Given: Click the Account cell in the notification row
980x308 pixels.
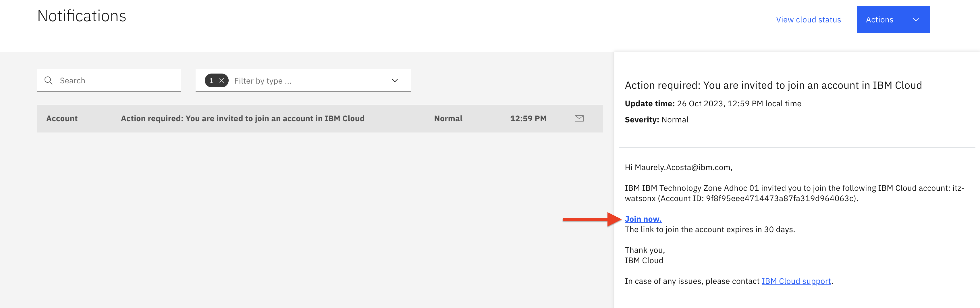Looking at the screenshot, I should [62, 118].
